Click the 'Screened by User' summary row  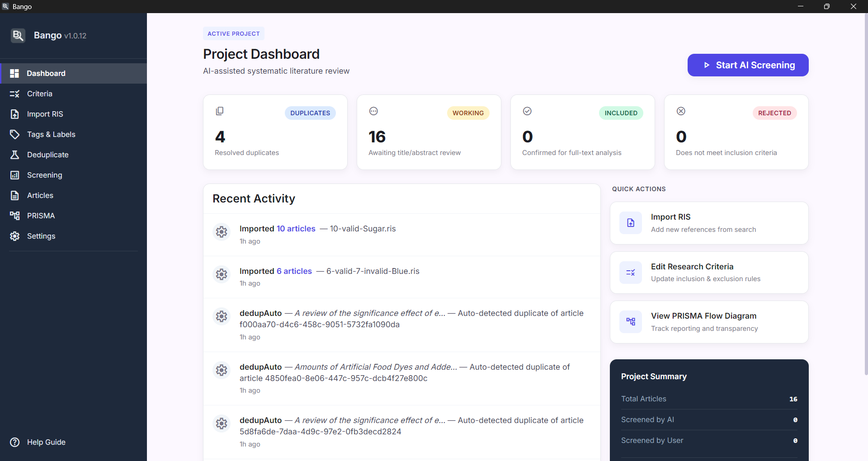point(709,440)
